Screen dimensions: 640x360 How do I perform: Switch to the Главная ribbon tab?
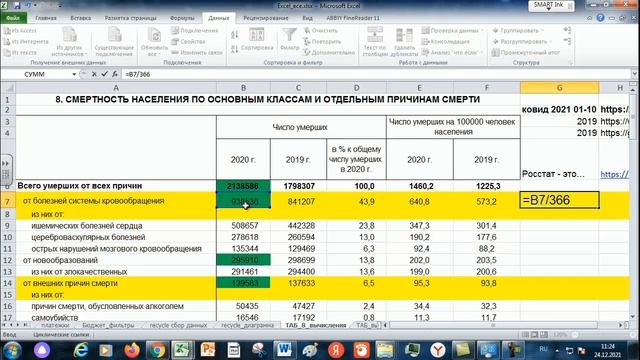point(46,18)
